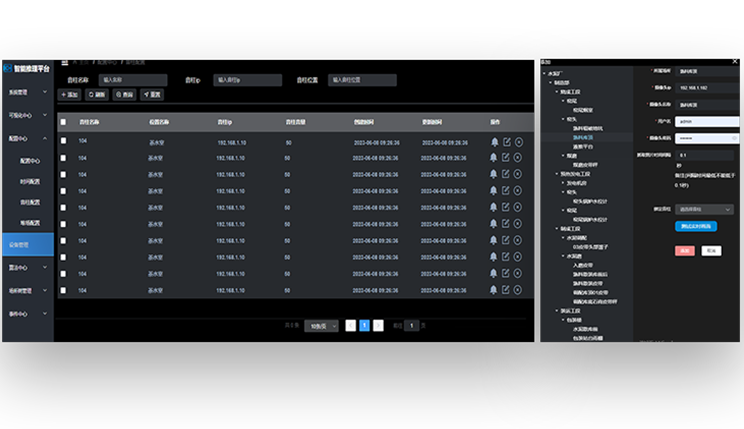
Task: Toggle the hamburger menu icon beside the breadcrumb
Action: tap(65, 62)
